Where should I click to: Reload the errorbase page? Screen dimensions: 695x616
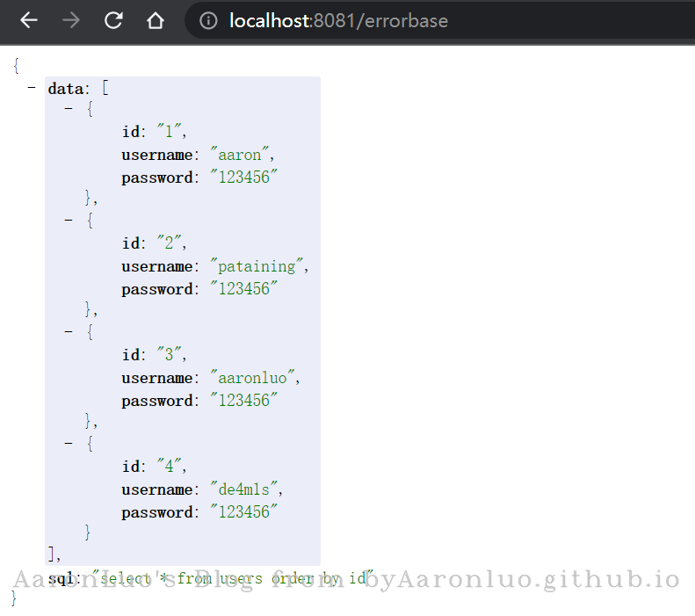pos(113,21)
